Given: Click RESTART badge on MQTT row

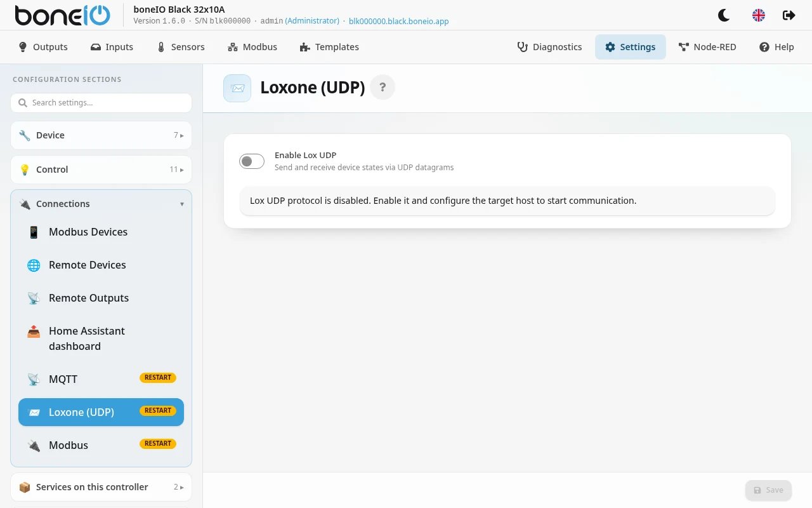Looking at the screenshot, I should tap(158, 378).
